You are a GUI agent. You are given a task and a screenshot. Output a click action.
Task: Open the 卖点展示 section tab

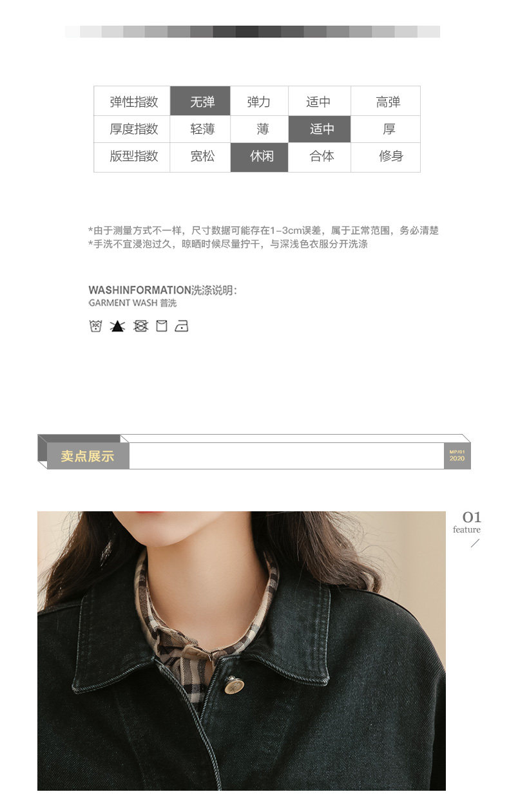88,456
